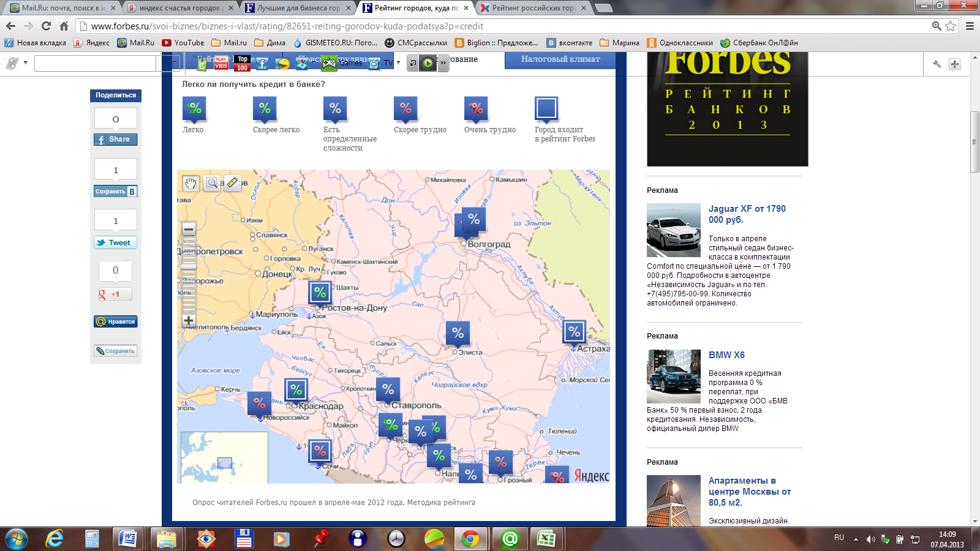Click the "Очень трудно" legend icon
Viewport: 980px width, 551px height.
[x=476, y=108]
